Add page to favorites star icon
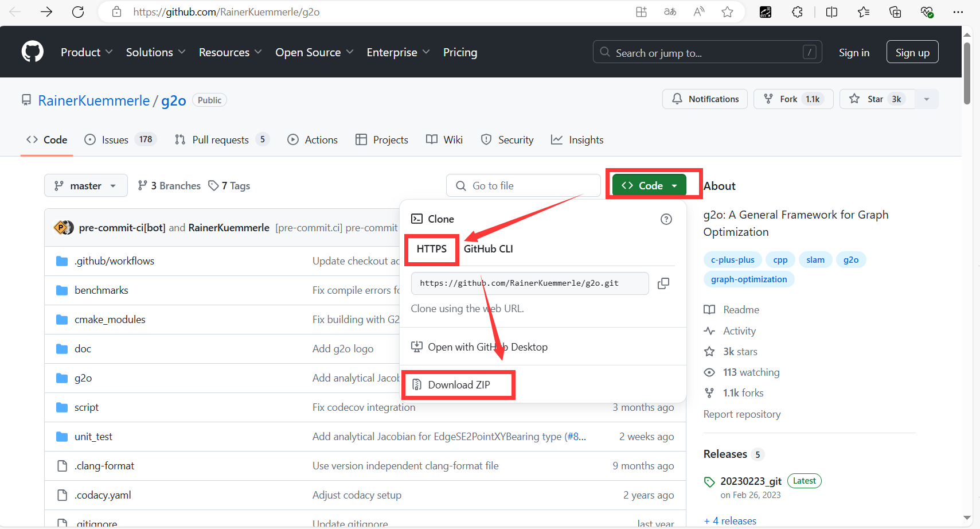Screen dimensions: 980x529 pos(727,11)
